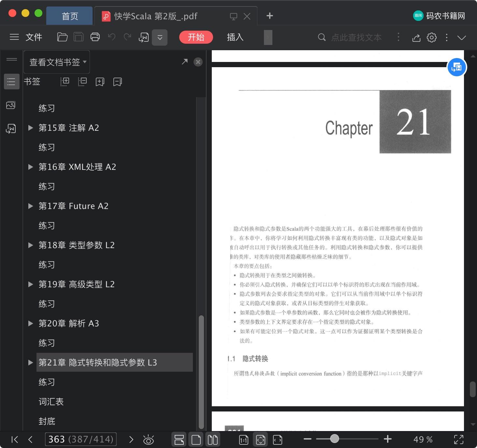Screen dimensions: 477x448
Task: Click the sidebar collapse handle icon
Action: pyautogui.click(x=12, y=59)
